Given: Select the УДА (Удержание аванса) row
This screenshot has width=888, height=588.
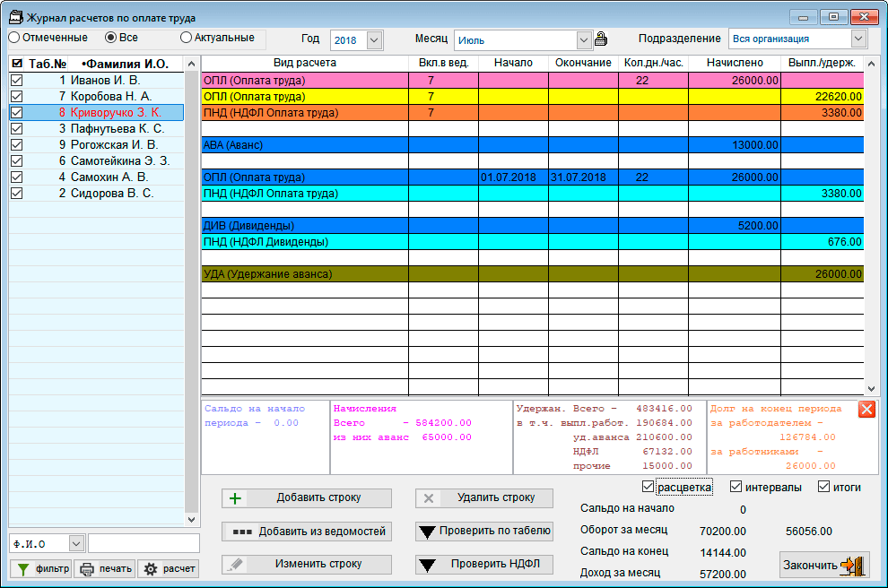Looking at the screenshot, I should click(532, 274).
